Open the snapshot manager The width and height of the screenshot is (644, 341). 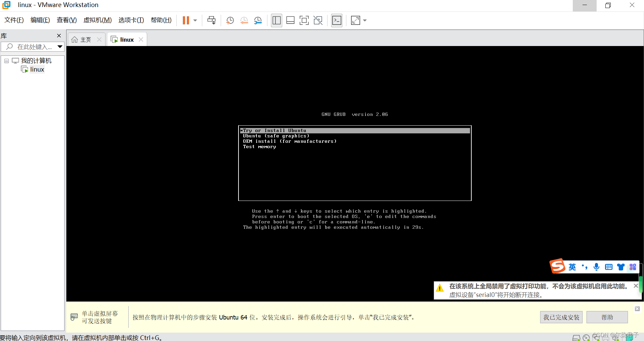(x=258, y=20)
